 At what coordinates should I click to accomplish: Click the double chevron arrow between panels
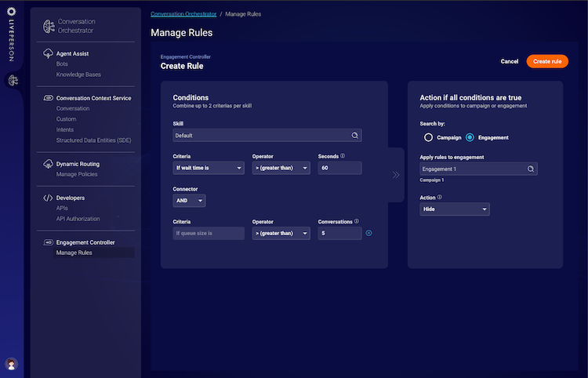396,175
